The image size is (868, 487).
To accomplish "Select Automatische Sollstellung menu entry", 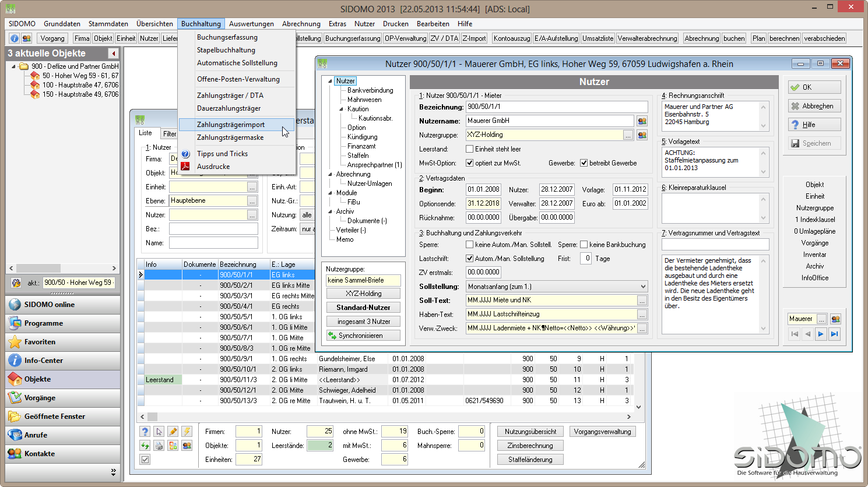I will click(x=237, y=63).
